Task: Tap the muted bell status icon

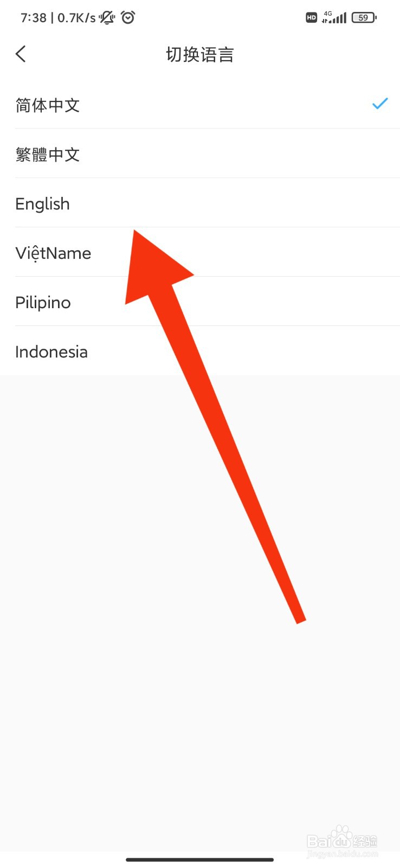Action: tap(107, 18)
